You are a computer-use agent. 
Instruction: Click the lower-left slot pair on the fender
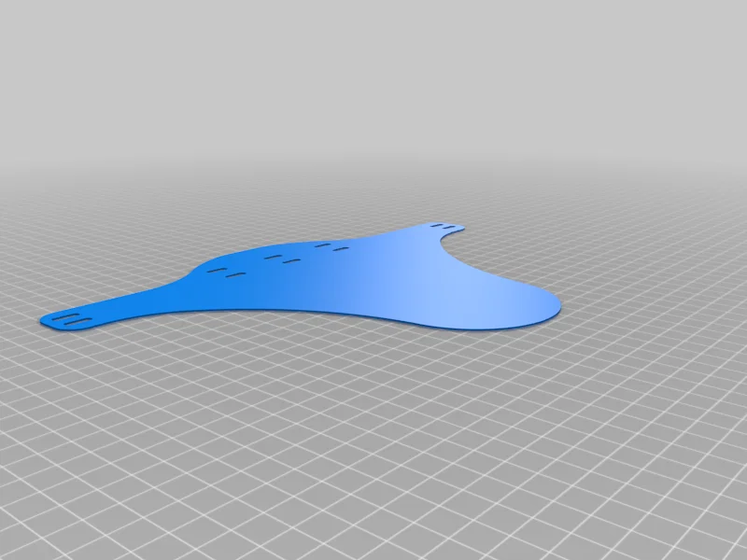pos(227,273)
